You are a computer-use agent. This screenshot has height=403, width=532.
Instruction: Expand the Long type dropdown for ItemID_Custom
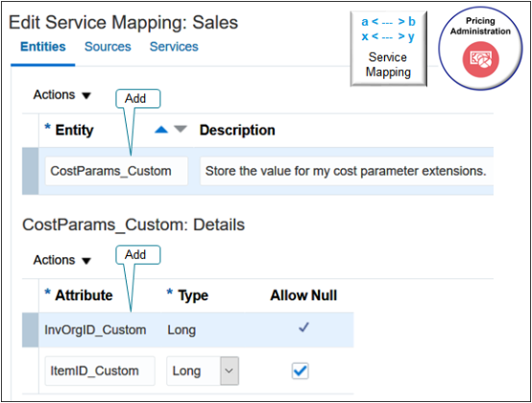coord(230,370)
